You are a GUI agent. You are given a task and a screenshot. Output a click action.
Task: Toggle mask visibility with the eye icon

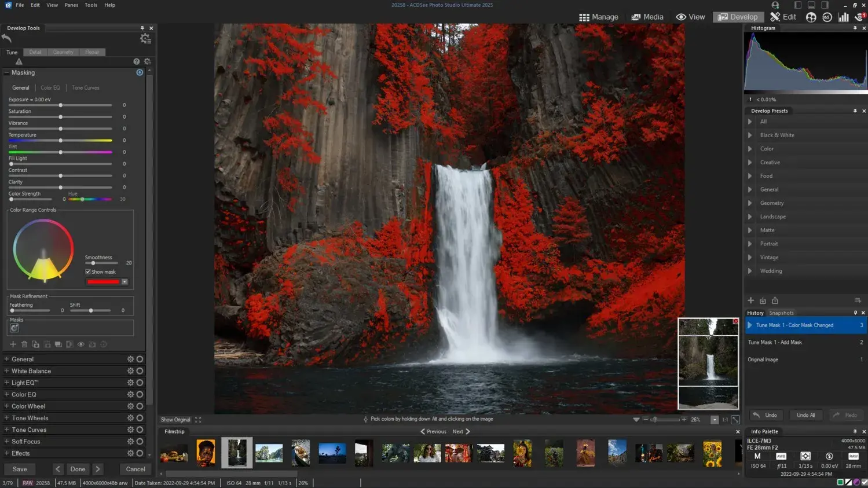click(80, 344)
